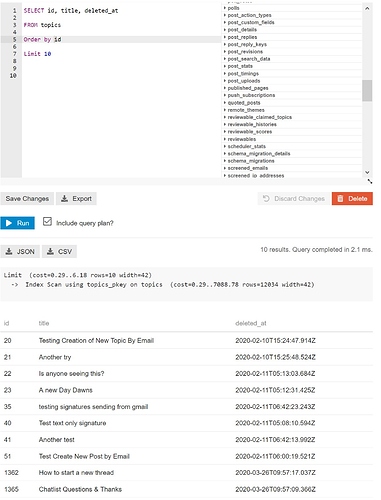Expand post_search_data table
The height and width of the screenshot is (500, 381).
(247, 59)
